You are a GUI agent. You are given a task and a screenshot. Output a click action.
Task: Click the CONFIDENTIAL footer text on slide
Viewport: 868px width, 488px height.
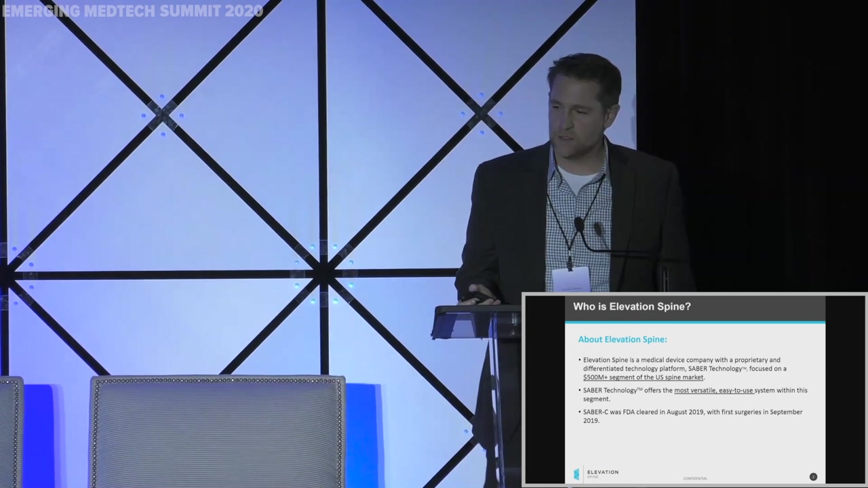(x=695, y=479)
